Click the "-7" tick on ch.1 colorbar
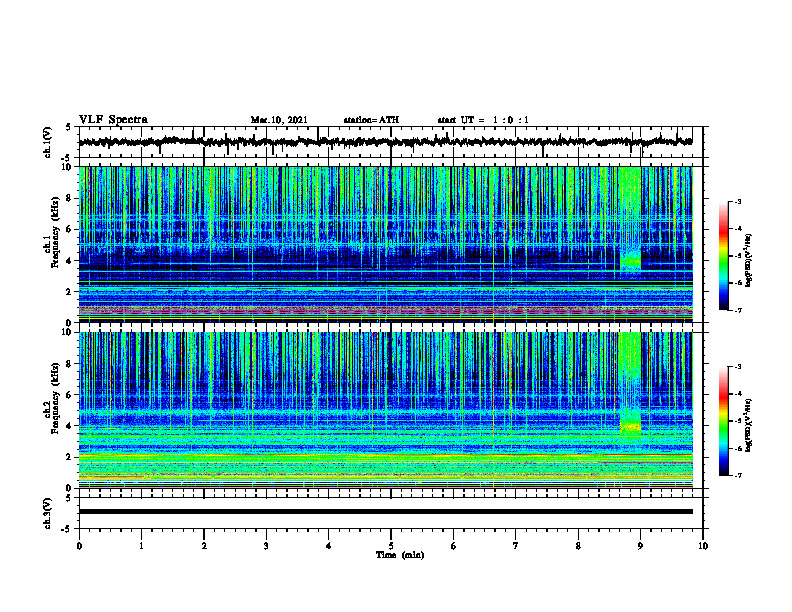Viewport: 792px width, 612px height. pyautogui.click(x=737, y=311)
